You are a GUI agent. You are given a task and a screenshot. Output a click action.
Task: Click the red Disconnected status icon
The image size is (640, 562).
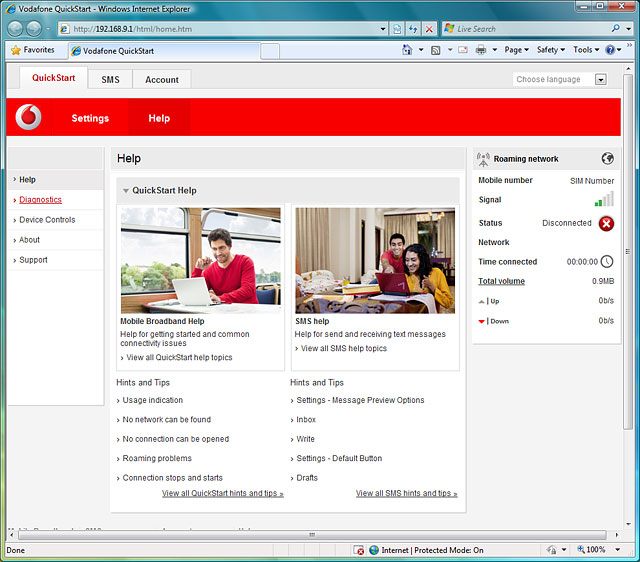pos(606,223)
